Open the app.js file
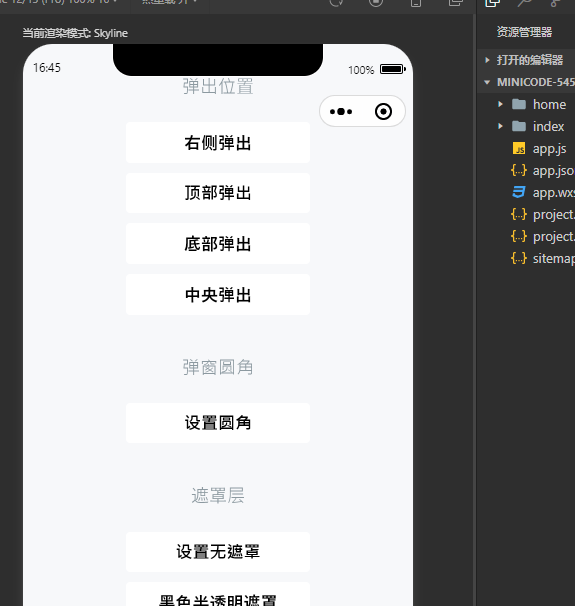This screenshot has height=606, width=575. (x=549, y=149)
